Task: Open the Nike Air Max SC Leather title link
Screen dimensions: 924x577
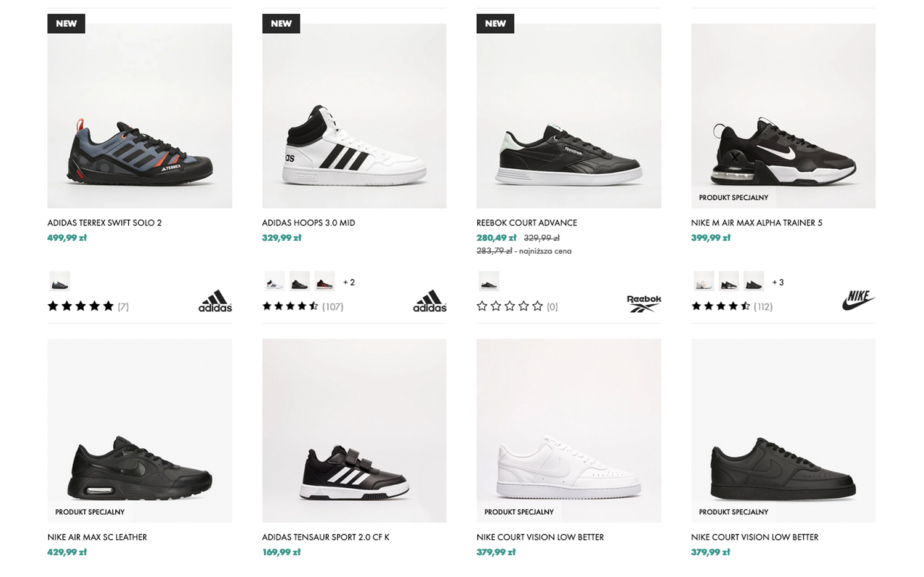Action: [97, 537]
